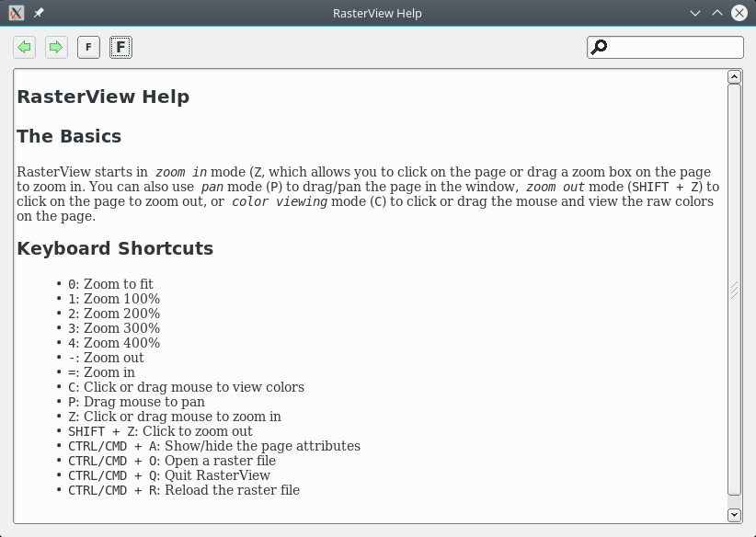The width and height of the screenshot is (756, 537).
Task: Click 'CTRL/CMD + R: Reload the raster file'
Action: [x=184, y=490]
